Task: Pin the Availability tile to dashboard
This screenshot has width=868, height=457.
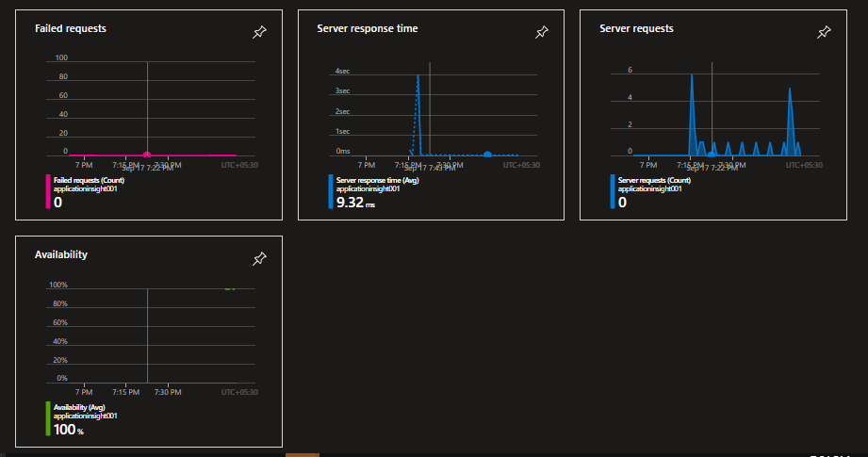Action: pyautogui.click(x=259, y=259)
